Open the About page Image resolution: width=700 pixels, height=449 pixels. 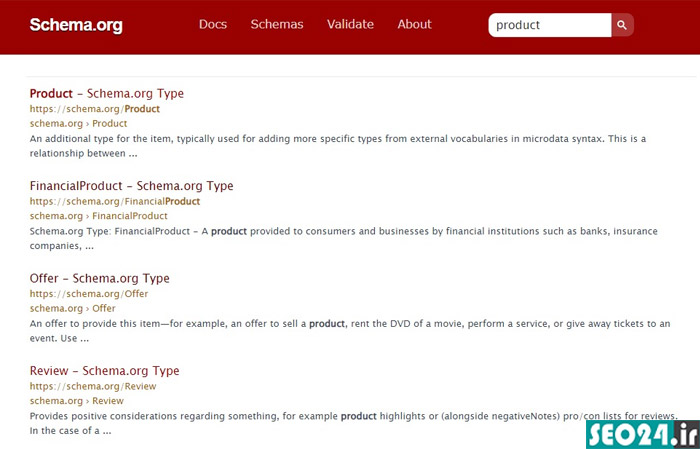coord(415,24)
